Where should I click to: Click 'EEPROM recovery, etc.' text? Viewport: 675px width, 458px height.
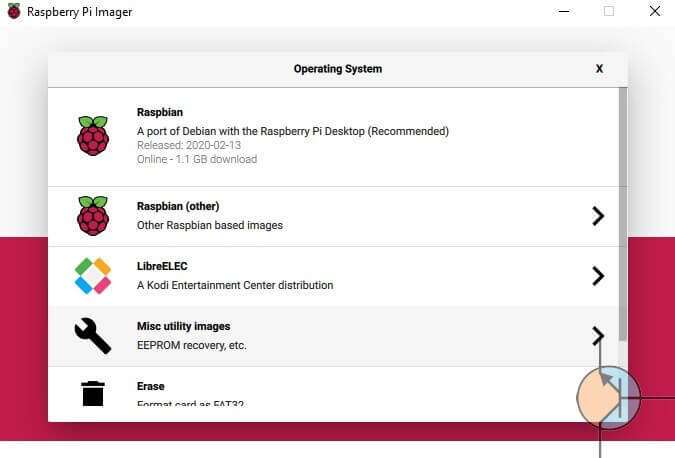click(192, 345)
